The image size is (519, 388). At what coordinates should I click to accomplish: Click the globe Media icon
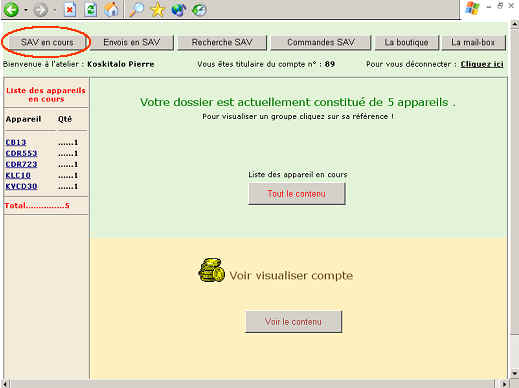click(x=179, y=10)
